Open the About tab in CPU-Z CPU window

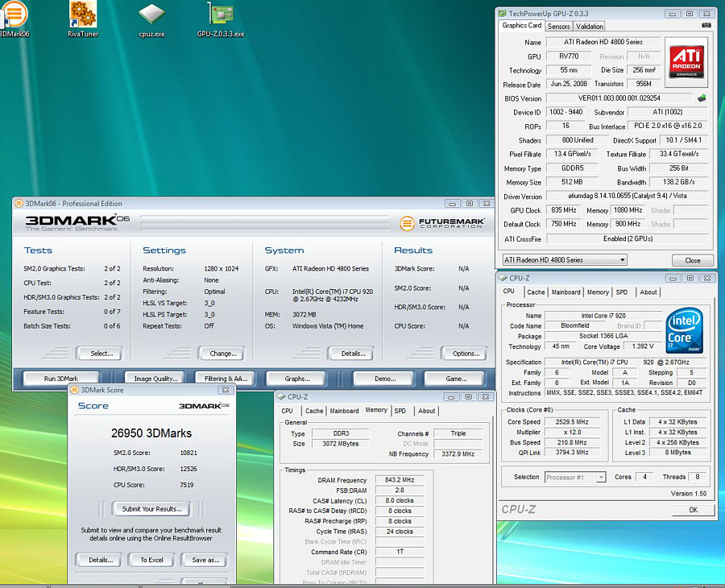[648, 292]
